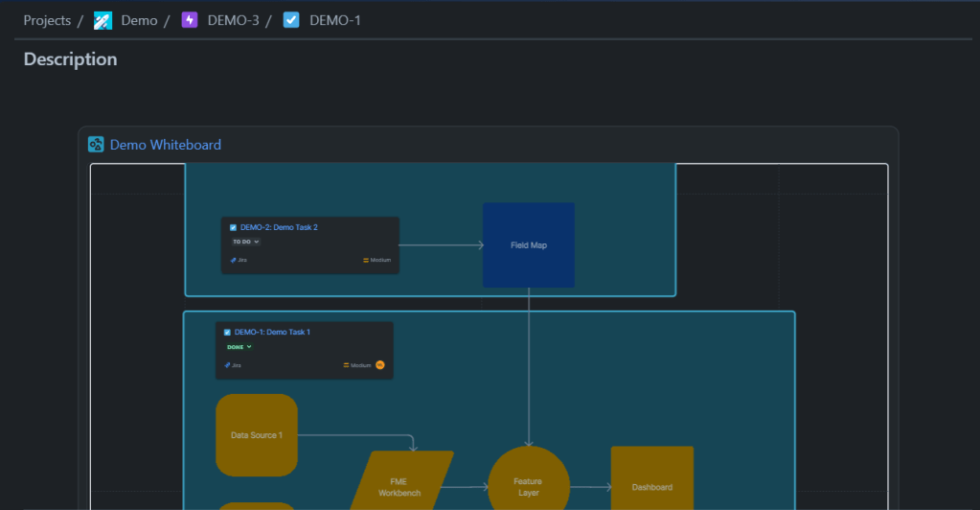Click the task checkbox icon on DEMO-1 card
This screenshot has width=980, height=510.
pyautogui.click(x=227, y=333)
